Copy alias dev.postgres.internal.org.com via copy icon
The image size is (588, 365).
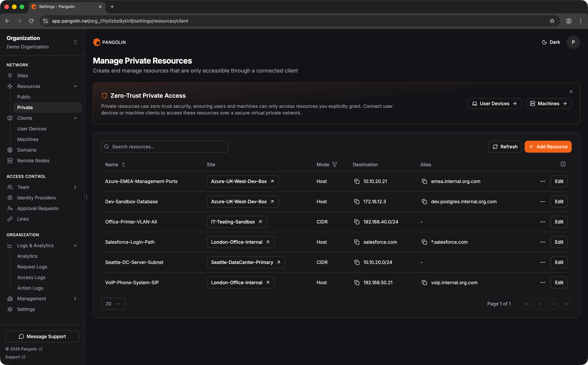tap(424, 202)
